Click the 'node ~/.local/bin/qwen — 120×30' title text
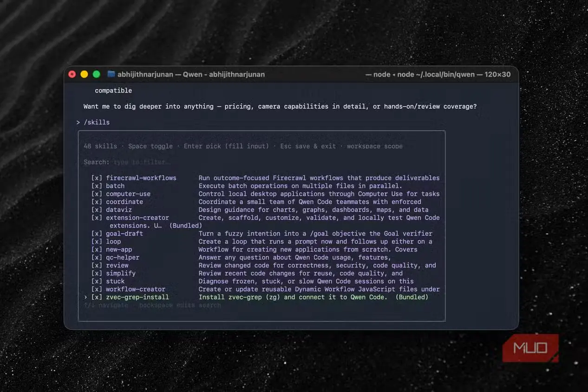This screenshot has height=392, width=588. (454, 74)
